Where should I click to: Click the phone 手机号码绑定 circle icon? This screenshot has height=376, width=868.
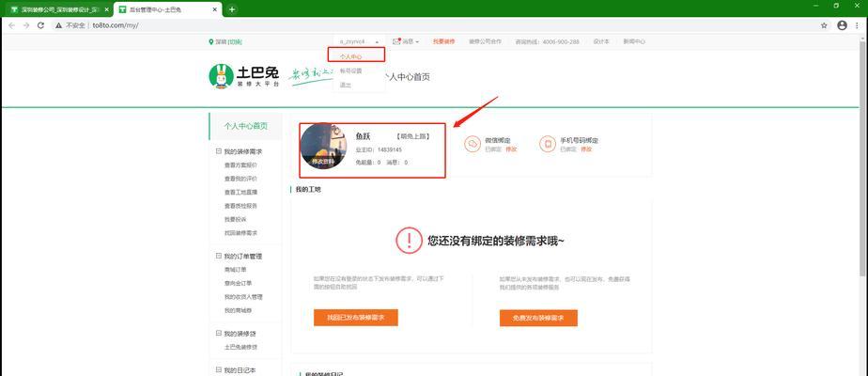pyautogui.click(x=548, y=145)
